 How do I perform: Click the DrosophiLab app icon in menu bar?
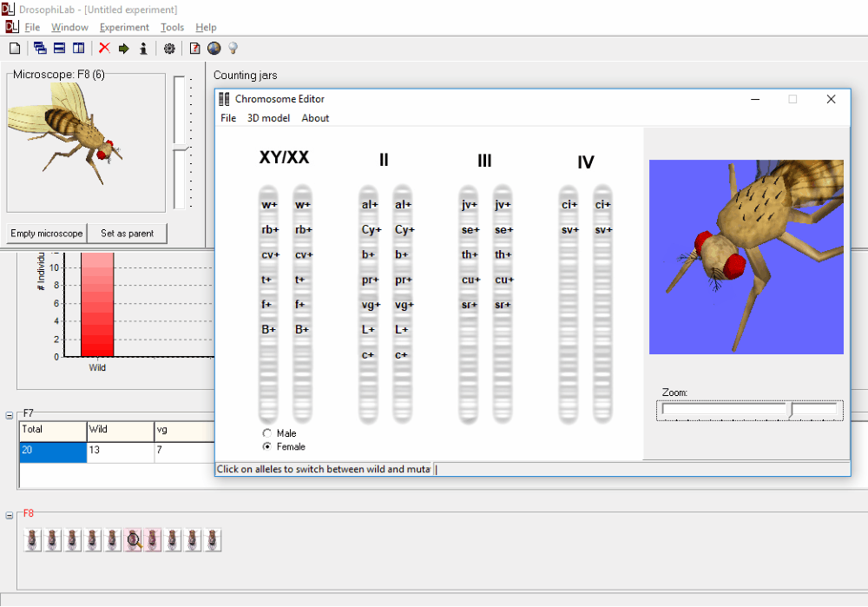tap(11, 27)
